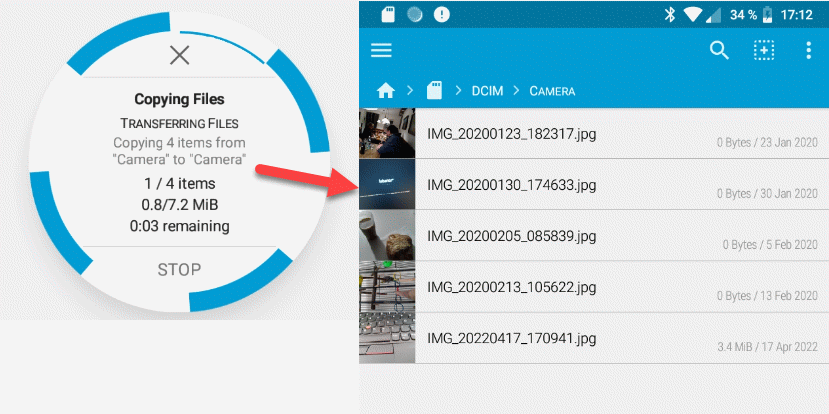This screenshot has height=414, width=829.
Task: Tap the battery status icon
Action: point(768,15)
